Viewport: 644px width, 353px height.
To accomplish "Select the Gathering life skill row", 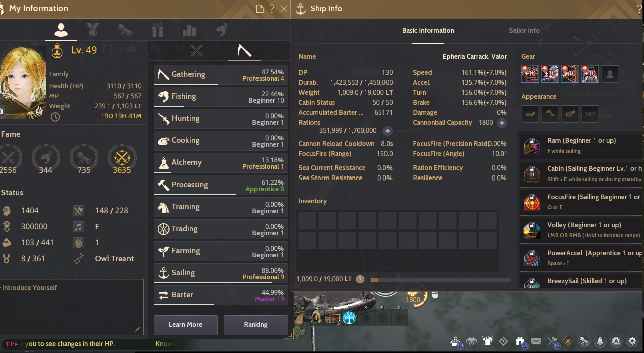I will pos(220,74).
